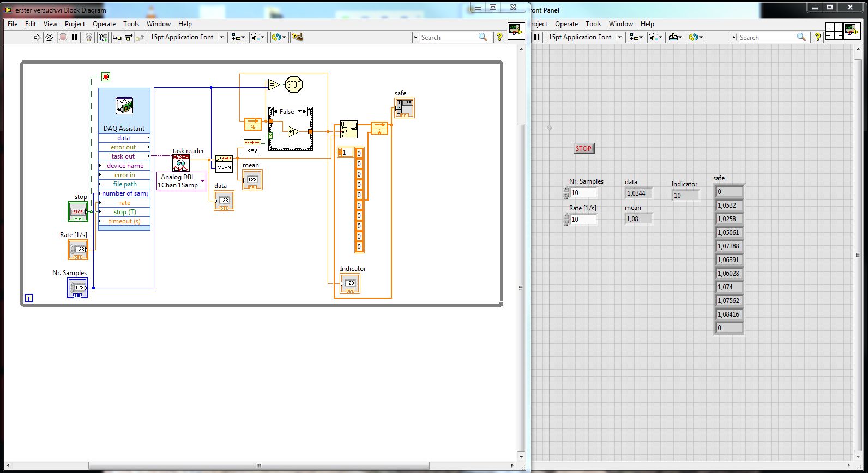The height and width of the screenshot is (473, 868).
Task: Click the Clean Up Diagram icon
Action: coord(297,37)
